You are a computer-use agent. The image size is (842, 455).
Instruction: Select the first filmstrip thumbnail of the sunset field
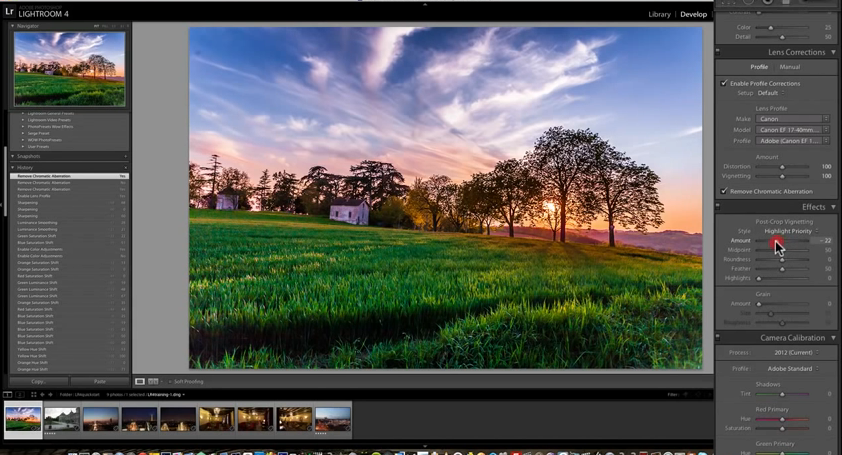[23, 419]
